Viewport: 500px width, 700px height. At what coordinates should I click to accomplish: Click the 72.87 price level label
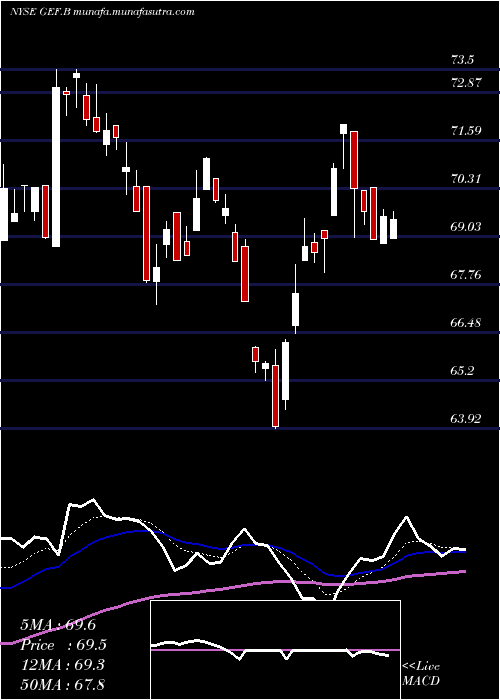click(x=466, y=83)
